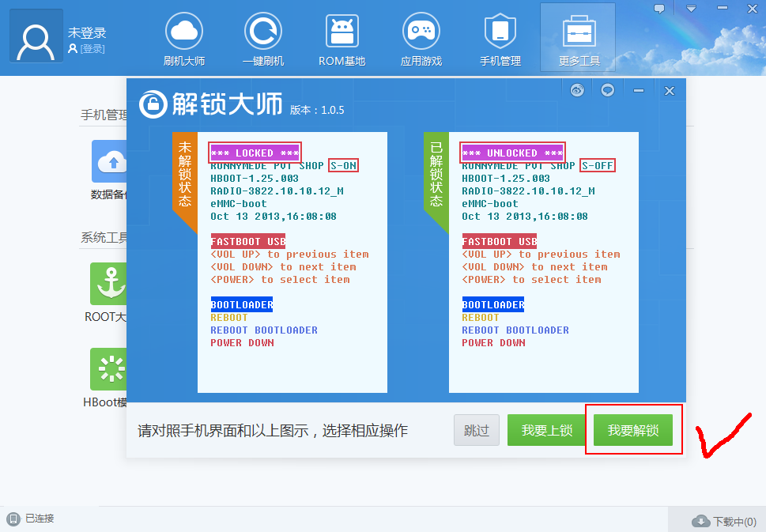The image size is (766, 532).
Task: Click the 跳过 skip button
Action: click(477, 431)
